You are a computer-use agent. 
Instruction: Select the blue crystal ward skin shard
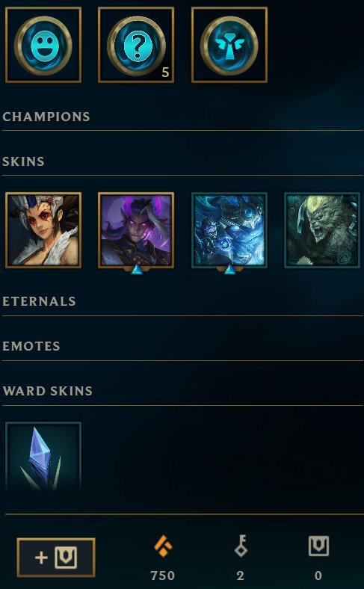click(x=43, y=456)
